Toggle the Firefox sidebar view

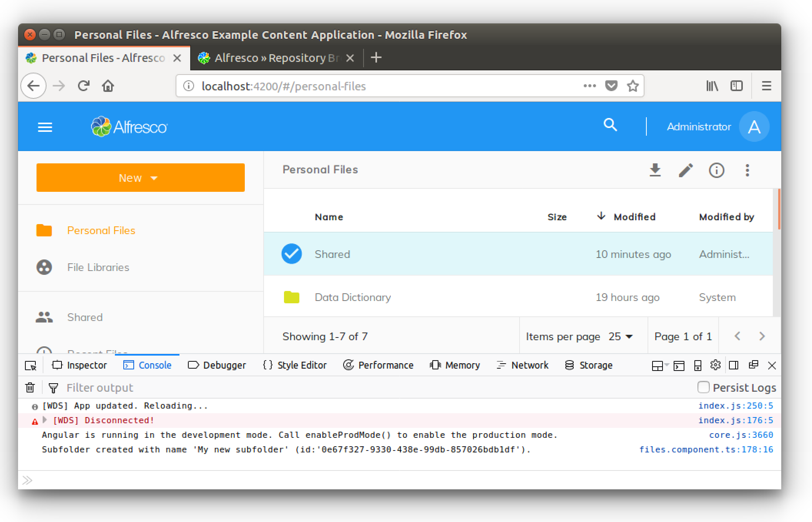[x=737, y=86]
